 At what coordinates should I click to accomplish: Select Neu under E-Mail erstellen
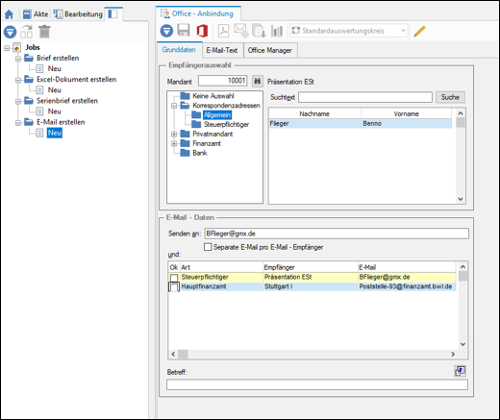pyautogui.click(x=54, y=133)
